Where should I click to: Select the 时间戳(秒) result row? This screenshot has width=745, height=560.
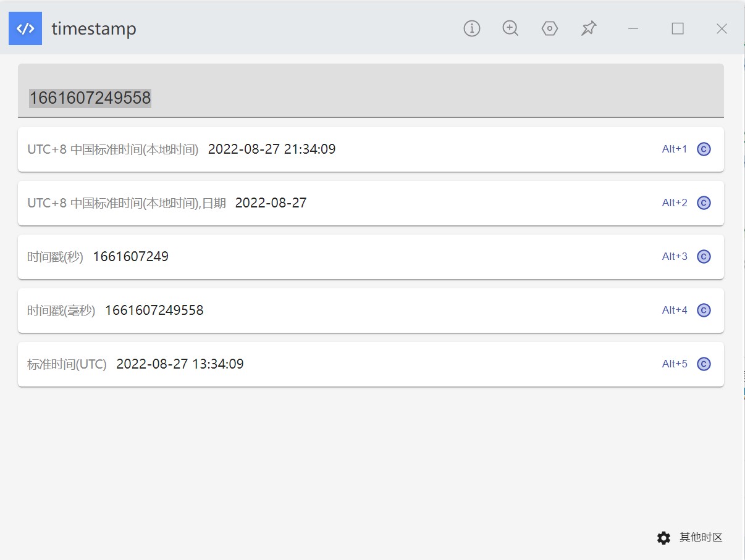pyautogui.click(x=371, y=257)
